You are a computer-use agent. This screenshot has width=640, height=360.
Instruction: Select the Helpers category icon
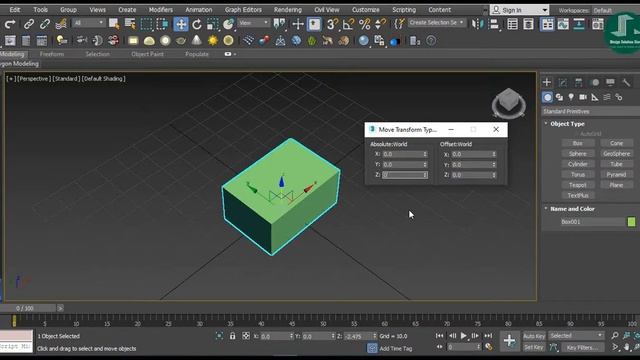tap(595, 97)
